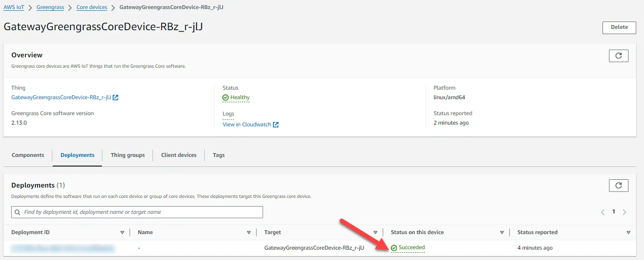
Task: Open the Thing groups tab
Action: (x=128, y=155)
